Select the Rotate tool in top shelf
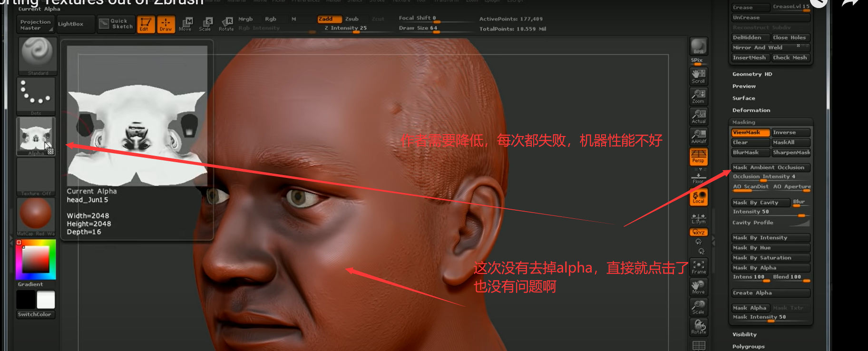The image size is (868, 351). pyautogui.click(x=226, y=24)
